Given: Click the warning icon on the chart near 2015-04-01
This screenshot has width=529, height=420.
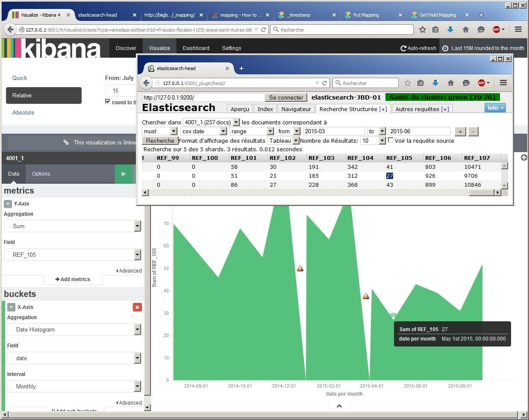Looking at the screenshot, I should click(366, 296).
